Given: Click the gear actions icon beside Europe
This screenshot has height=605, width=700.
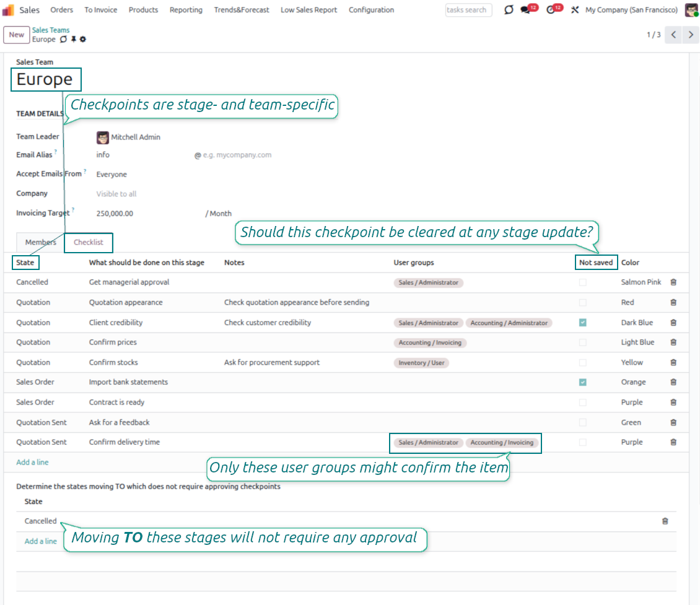Looking at the screenshot, I should pyautogui.click(x=83, y=40).
